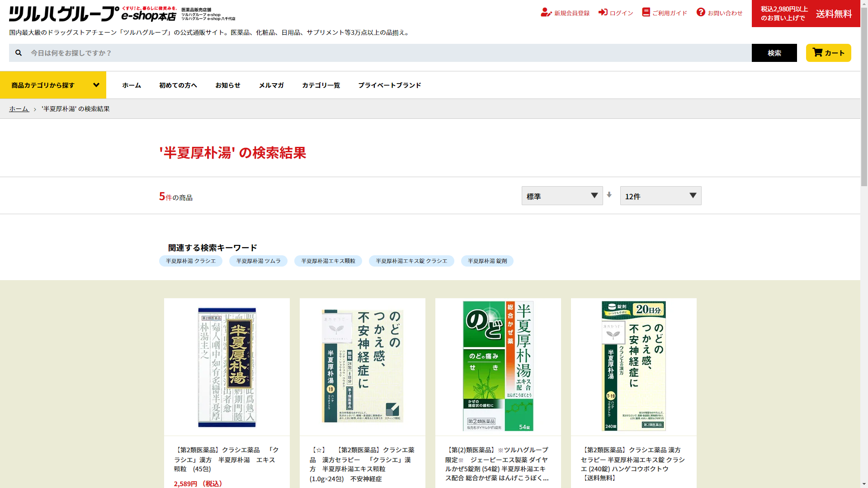Image resolution: width=868 pixels, height=488 pixels.
Task: Go to プライベートブランド menu
Action: coord(389,85)
